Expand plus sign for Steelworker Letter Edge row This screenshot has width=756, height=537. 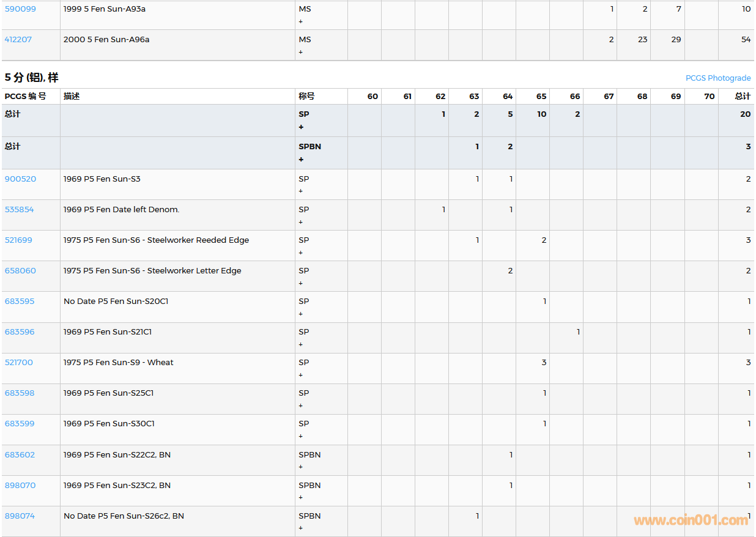click(x=300, y=283)
